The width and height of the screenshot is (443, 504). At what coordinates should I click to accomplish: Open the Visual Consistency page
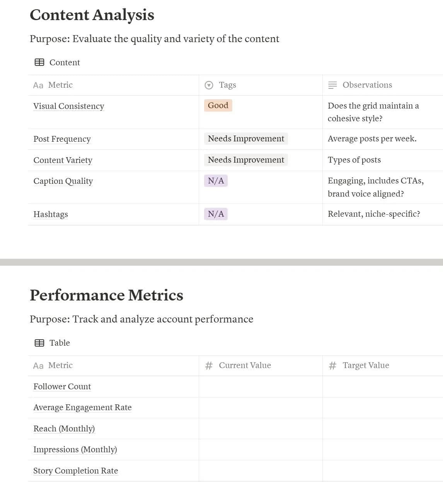[x=68, y=106]
